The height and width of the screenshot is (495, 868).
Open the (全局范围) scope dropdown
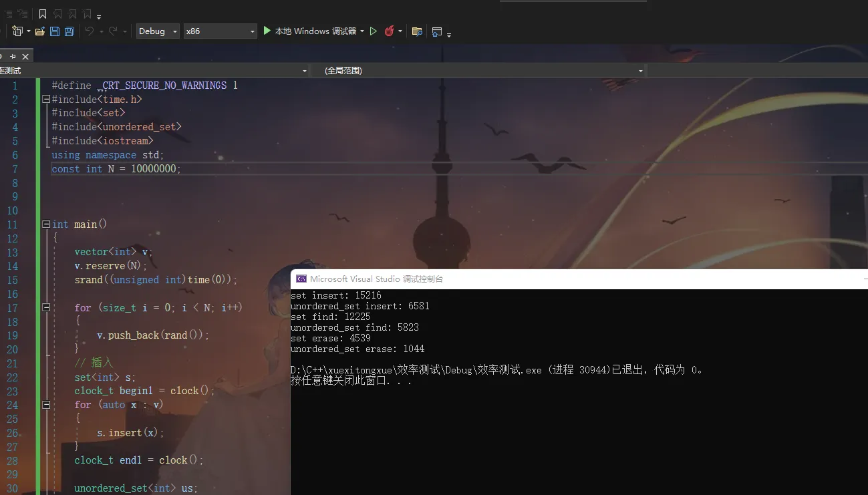(479, 70)
